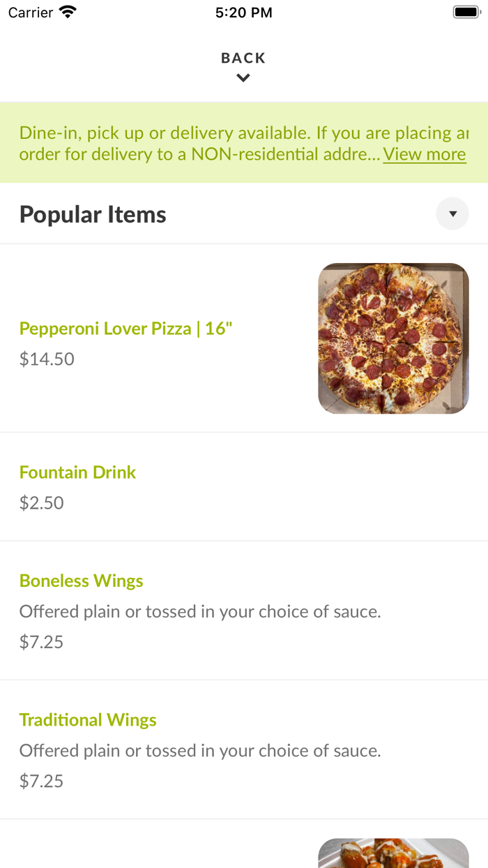Tap the chevron below the BACK label
The height and width of the screenshot is (868, 488).
click(x=243, y=77)
